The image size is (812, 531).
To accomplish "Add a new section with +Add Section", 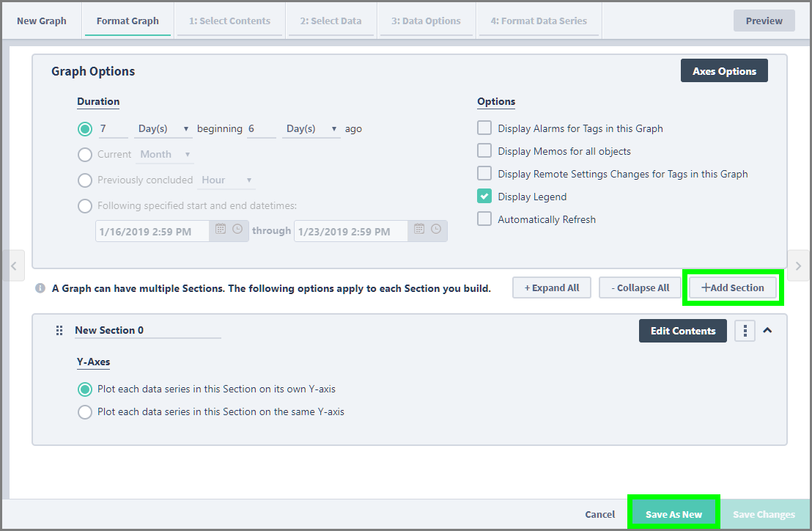I will (733, 288).
